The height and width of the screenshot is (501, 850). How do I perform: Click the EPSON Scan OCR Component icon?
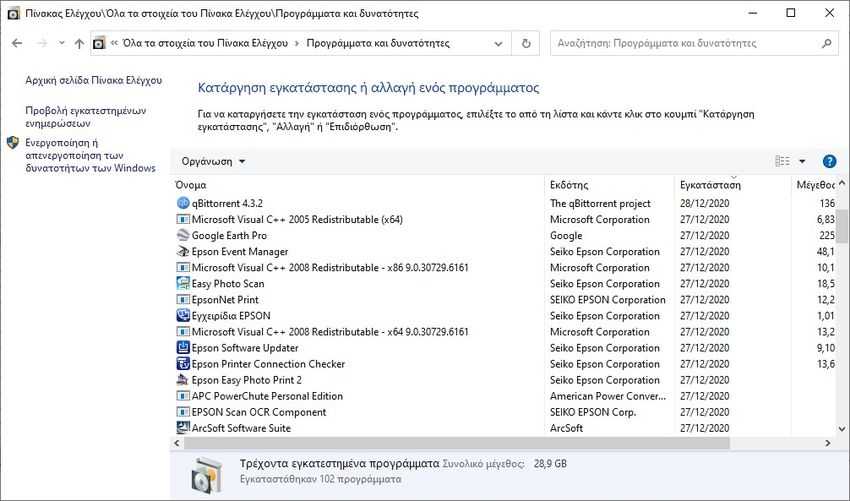coord(183,412)
